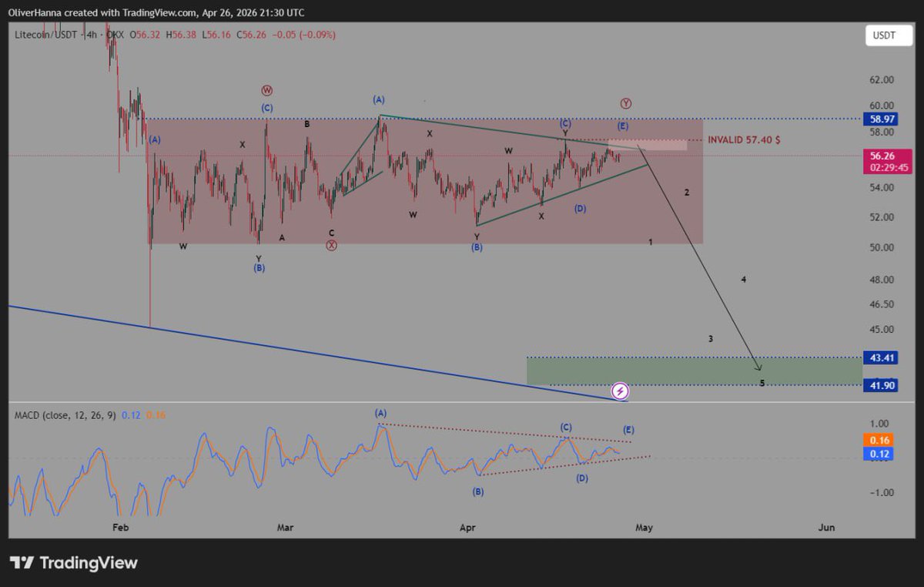This screenshot has height=587, width=924.
Task: Click the May label on time axis
Action: [644, 528]
